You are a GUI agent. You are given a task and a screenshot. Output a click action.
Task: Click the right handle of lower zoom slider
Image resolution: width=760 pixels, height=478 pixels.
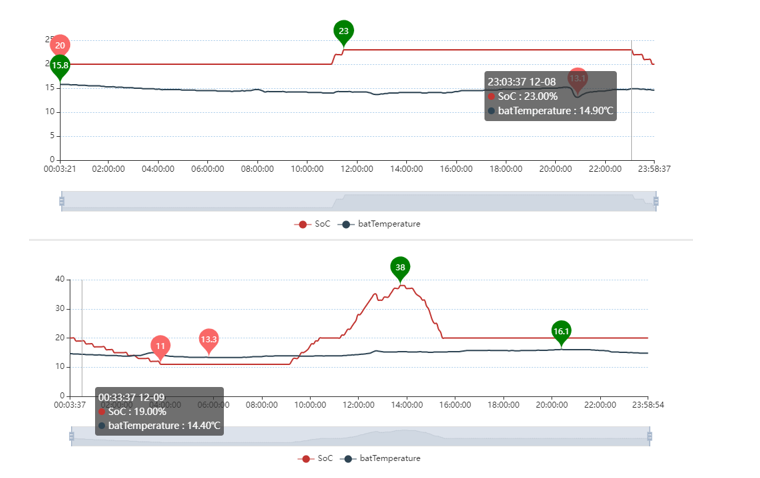click(650, 436)
